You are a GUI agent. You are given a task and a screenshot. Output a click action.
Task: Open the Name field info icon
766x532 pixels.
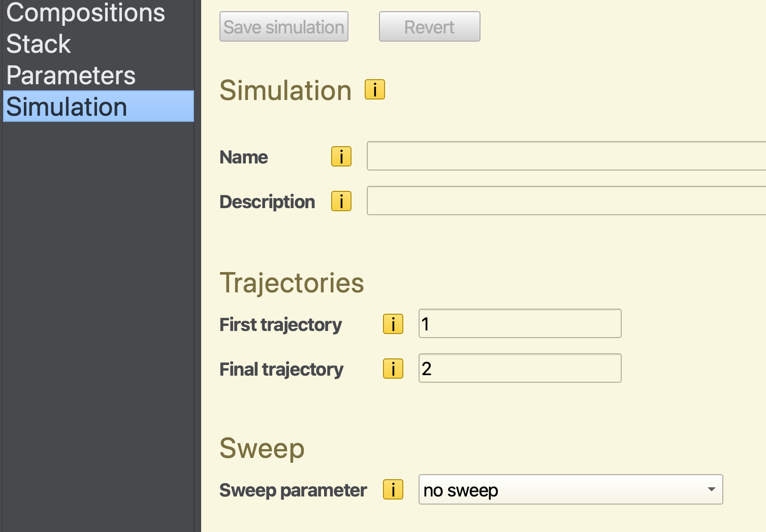[x=341, y=156]
